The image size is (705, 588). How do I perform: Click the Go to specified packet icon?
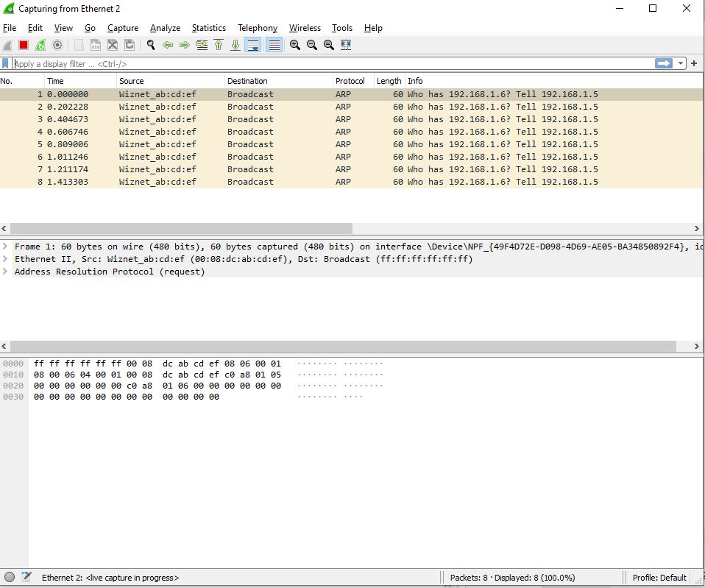(202, 45)
